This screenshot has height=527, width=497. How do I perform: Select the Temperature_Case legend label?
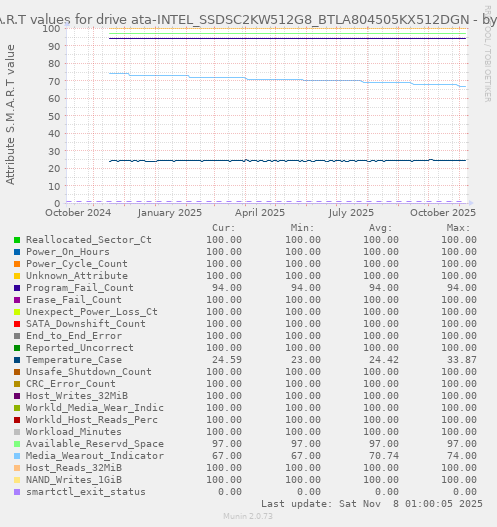click(74, 360)
